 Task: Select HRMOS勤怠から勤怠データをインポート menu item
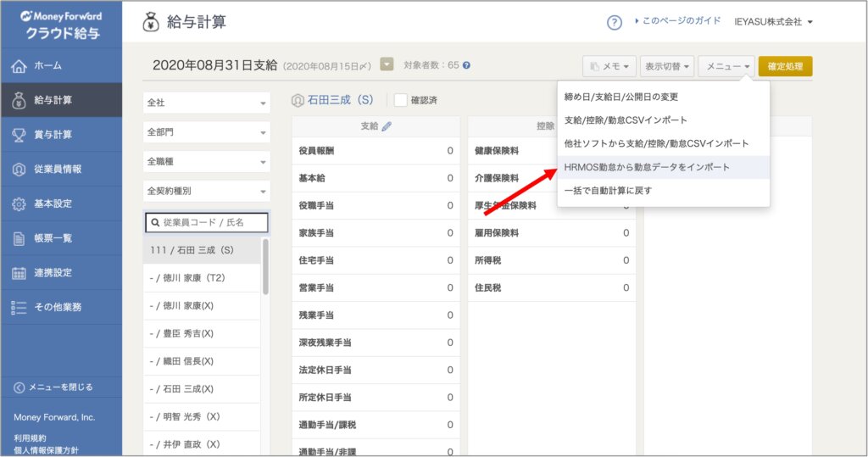click(x=647, y=167)
